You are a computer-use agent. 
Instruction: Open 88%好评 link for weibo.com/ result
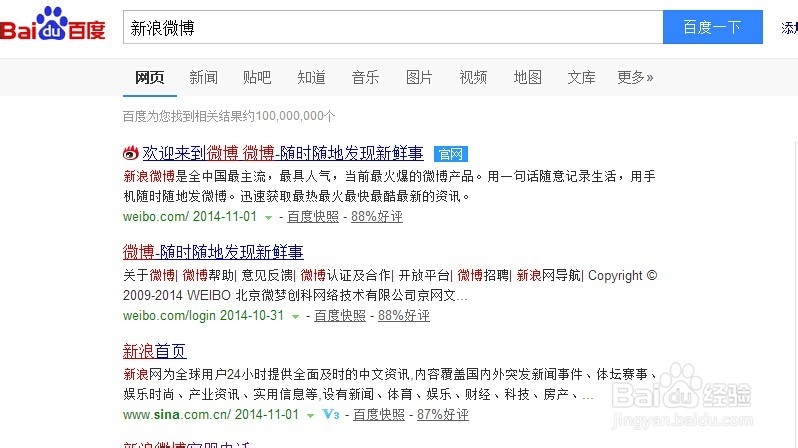(x=377, y=217)
